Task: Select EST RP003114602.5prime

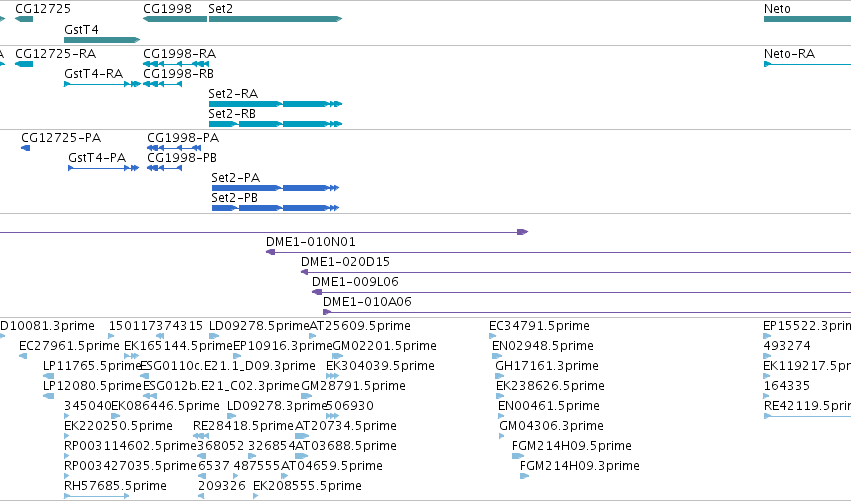Action: (130, 447)
